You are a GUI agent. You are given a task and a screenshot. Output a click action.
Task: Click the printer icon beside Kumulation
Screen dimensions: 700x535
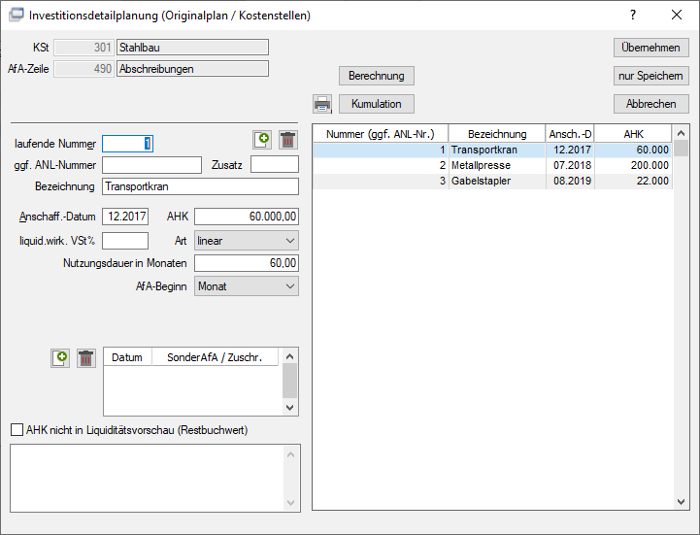(x=322, y=104)
